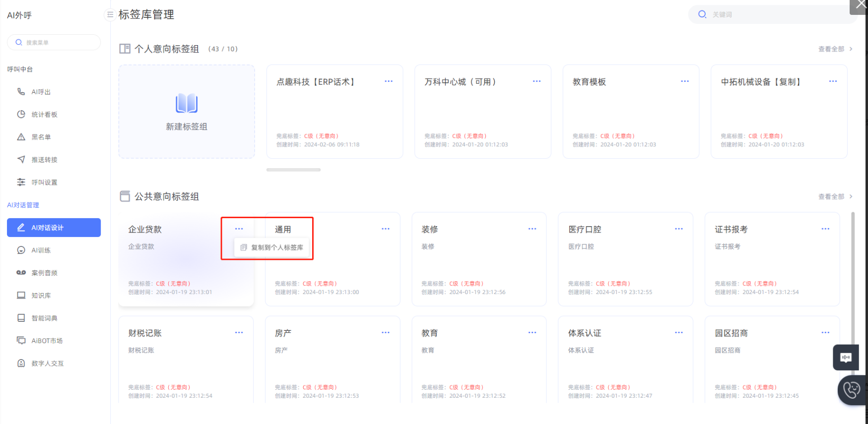Click the 案例音频 voicemail icon item
This screenshot has width=868, height=424.
[21, 273]
